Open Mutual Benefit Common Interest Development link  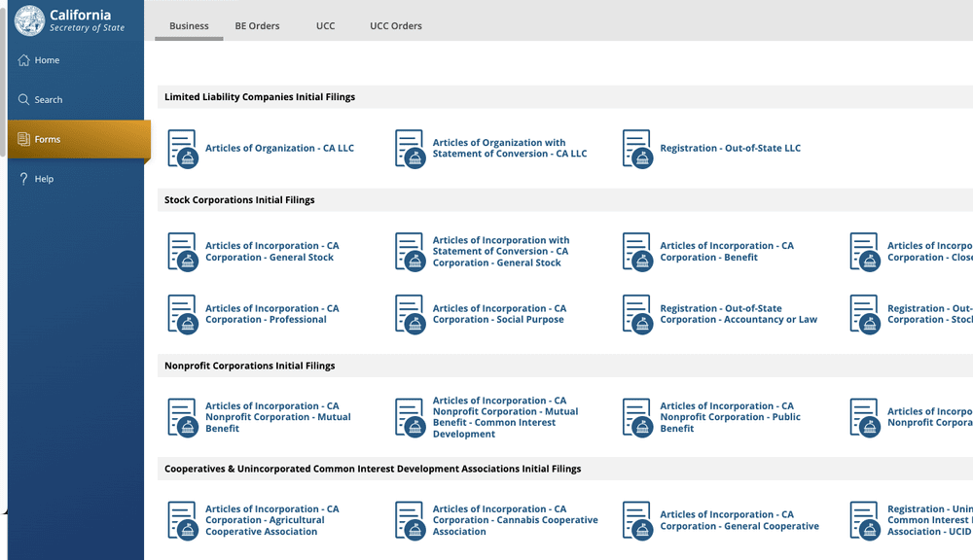pyautogui.click(x=506, y=417)
